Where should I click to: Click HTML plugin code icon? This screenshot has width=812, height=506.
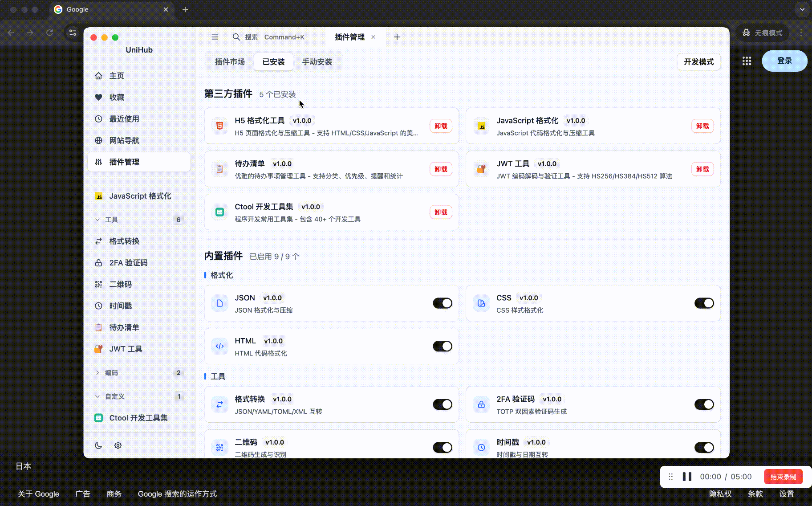click(219, 346)
